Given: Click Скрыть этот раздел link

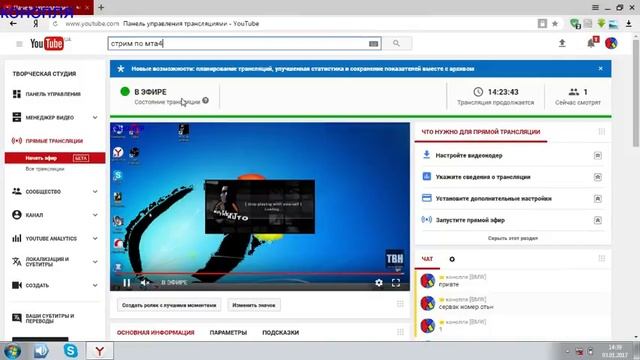Looking at the screenshot, I should click(x=513, y=238).
